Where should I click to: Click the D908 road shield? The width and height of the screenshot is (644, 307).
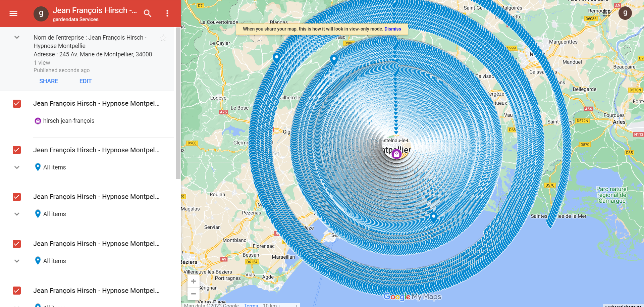(x=192, y=143)
